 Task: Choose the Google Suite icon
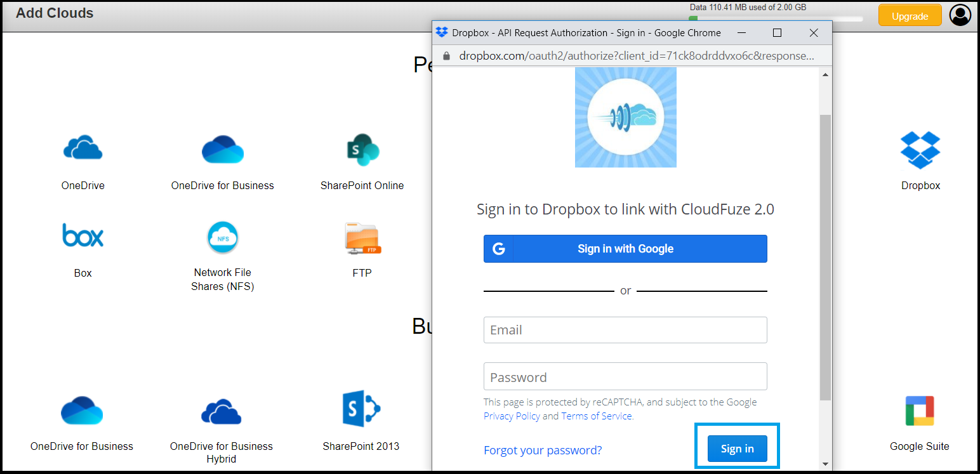coord(920,411)
